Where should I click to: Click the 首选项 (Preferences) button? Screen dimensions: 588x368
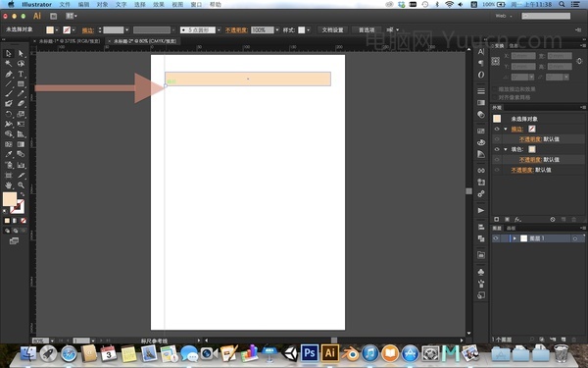pos(367,29)
